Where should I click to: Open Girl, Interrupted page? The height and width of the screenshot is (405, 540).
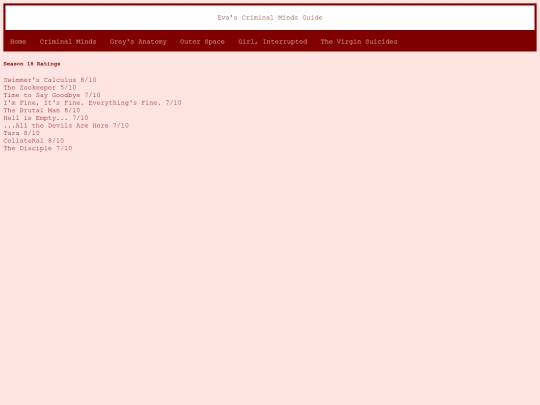coord(272,42)
